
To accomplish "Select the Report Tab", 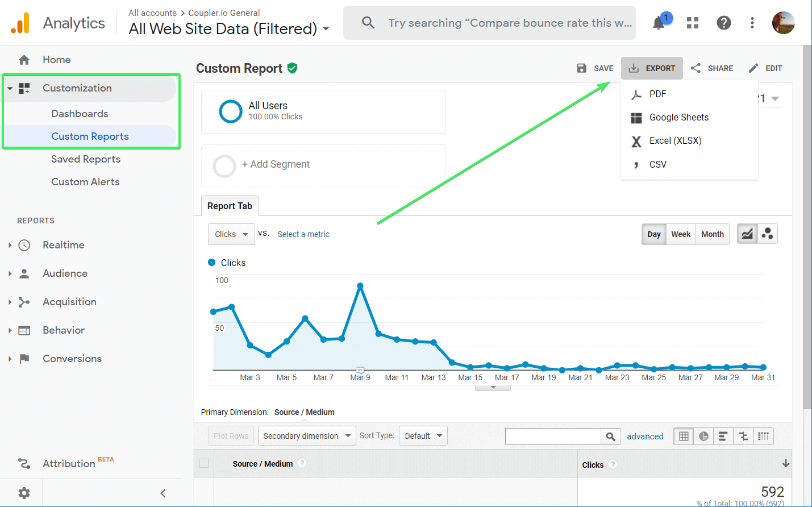I will (x=230, y=206).
